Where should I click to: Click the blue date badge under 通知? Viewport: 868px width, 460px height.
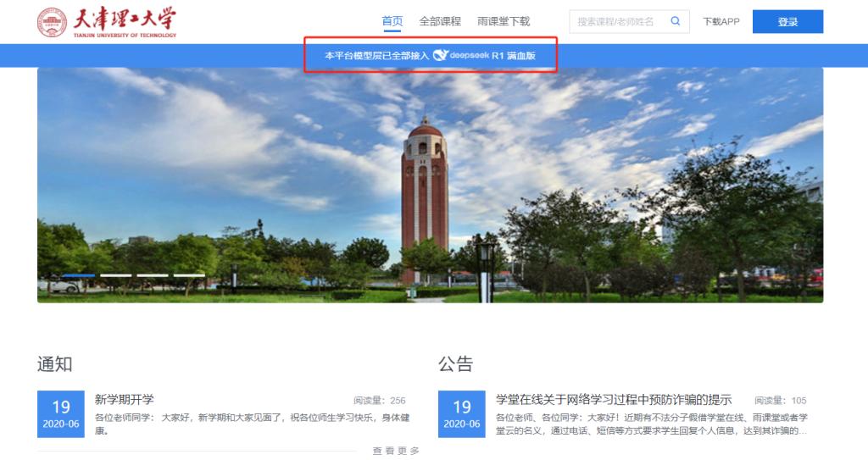pyautogui.click(x=61, y=414)
